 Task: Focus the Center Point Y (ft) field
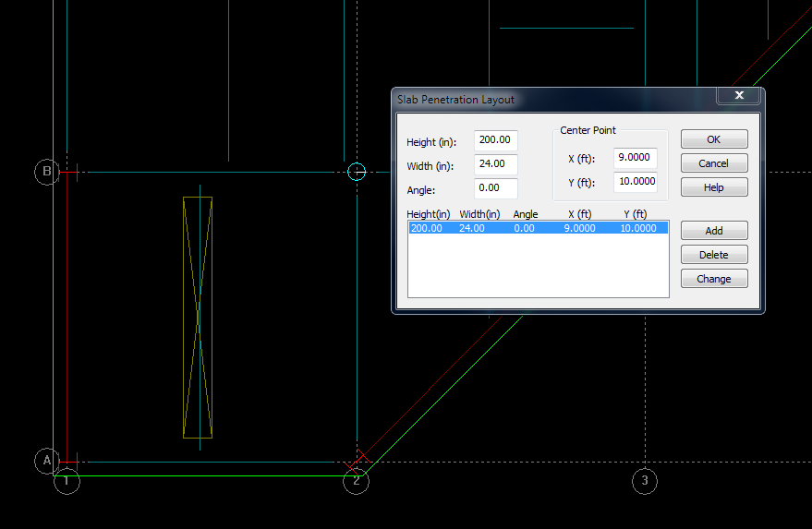(x=636, y=182)
